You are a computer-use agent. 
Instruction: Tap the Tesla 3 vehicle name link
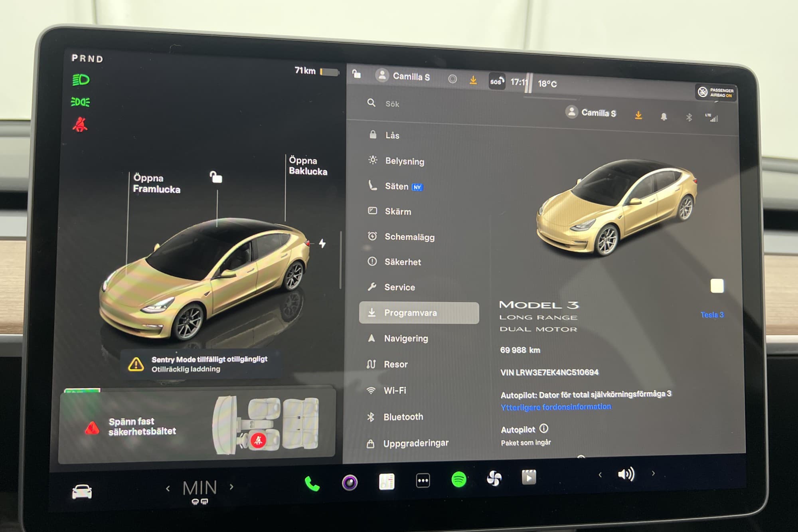click(712, 315)
